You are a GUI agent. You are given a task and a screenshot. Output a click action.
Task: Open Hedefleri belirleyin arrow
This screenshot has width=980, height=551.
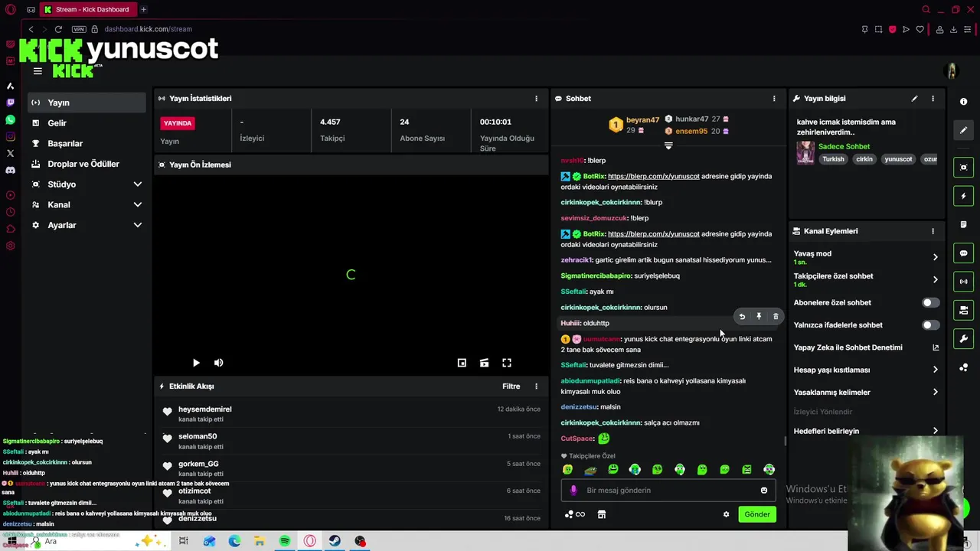pos(935,432)
